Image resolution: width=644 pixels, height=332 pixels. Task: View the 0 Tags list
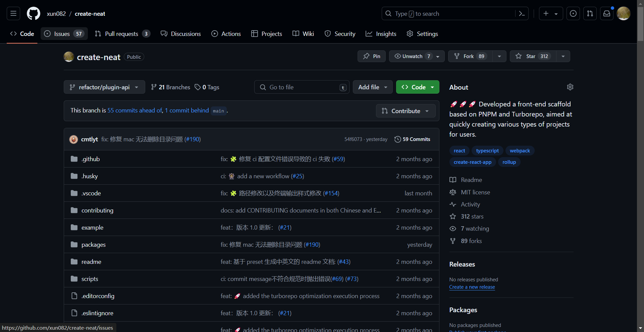click(207, 87)
